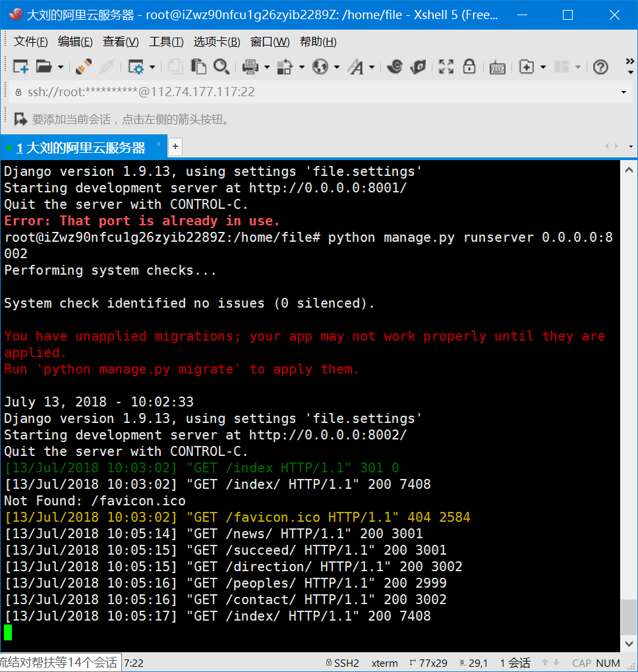Click the terminal scrollbar down arrow
The height and width of the screenshot is (672, 638).
click(629, 644)
